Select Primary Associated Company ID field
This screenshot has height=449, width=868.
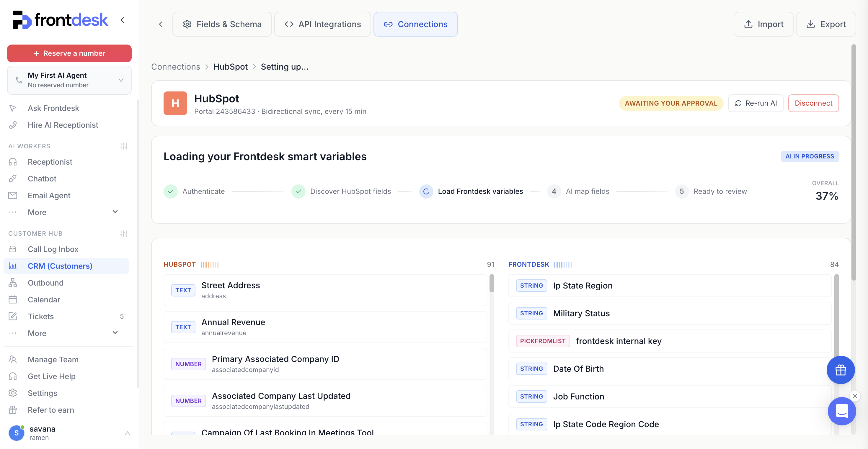coord(325,364)
